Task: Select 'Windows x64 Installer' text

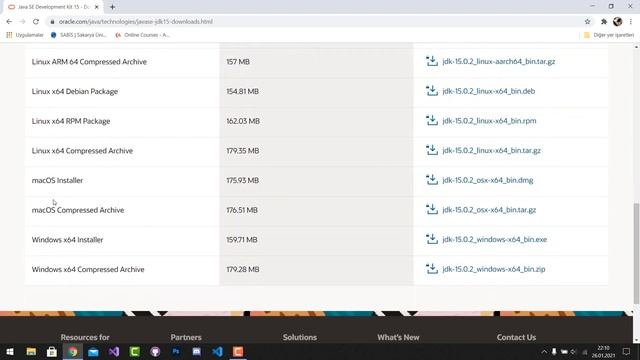Action: click(67, 240)
